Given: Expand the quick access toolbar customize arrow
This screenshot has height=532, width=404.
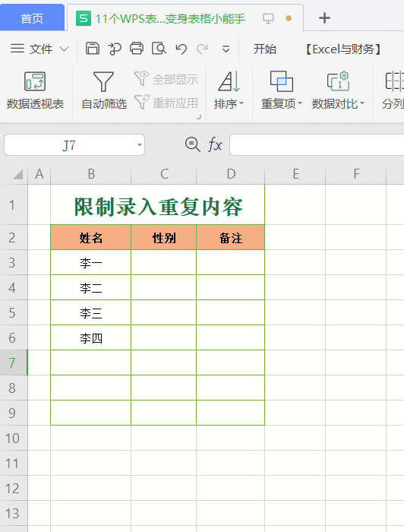Looking at the screenshot, I should pos(226,49).
